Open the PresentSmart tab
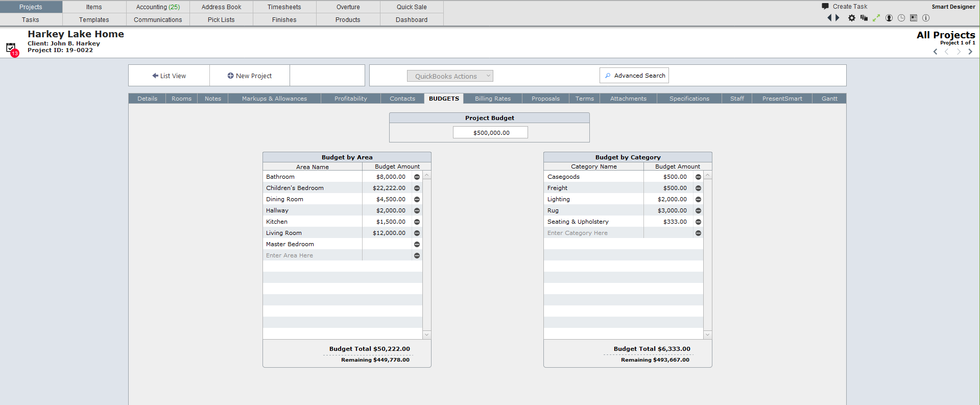This screenshot has height=405, width=980. (782, 99)
